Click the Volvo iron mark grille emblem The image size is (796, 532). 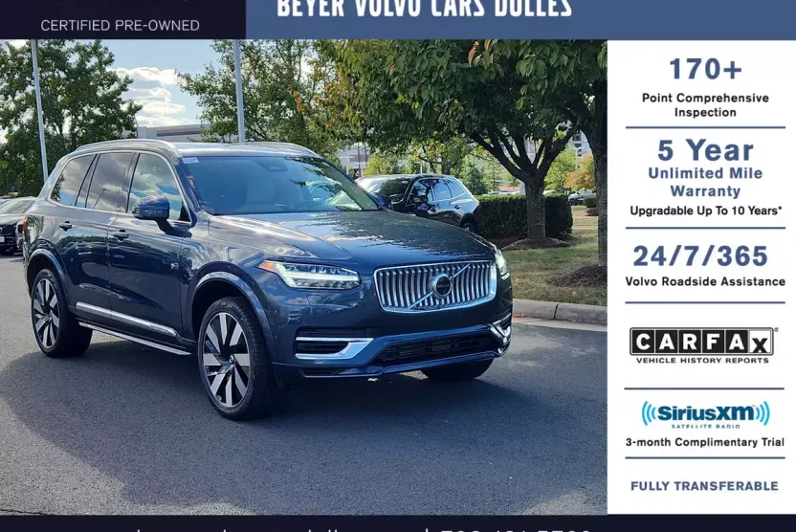[x=442, y=285]
